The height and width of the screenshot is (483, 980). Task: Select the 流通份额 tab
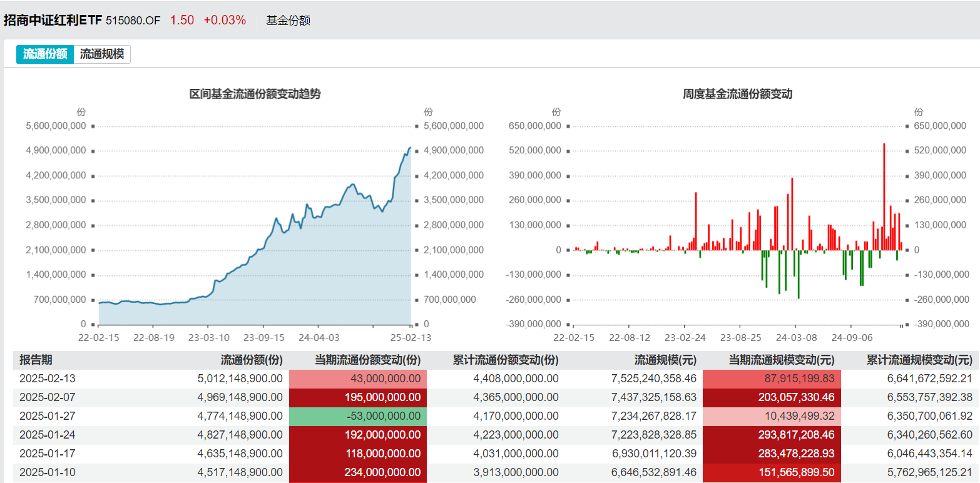[x=45, y=54]
